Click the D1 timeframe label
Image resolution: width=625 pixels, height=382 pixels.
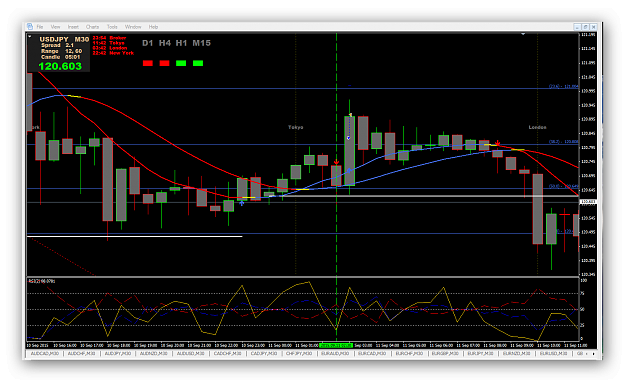coord(147,43)
